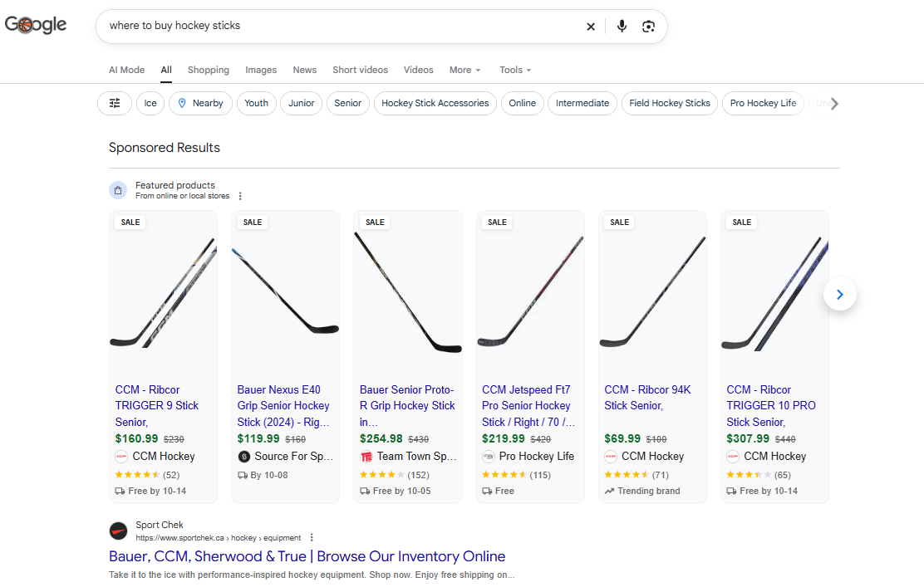This screenshot has width=924, height=587.
Task: Open Bauer Proto-R stick product image
Action: pyautogui.click(x=408, y=292)
